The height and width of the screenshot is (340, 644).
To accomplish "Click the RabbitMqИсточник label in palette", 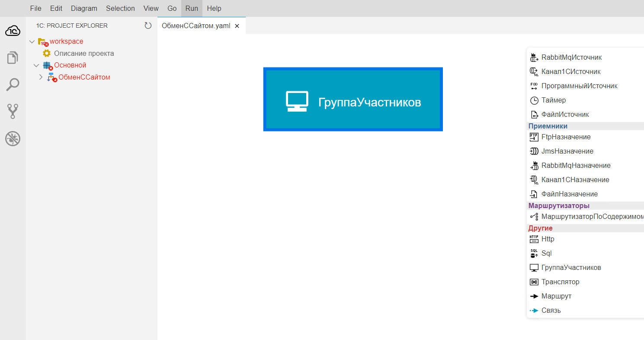I will [572, 57].
